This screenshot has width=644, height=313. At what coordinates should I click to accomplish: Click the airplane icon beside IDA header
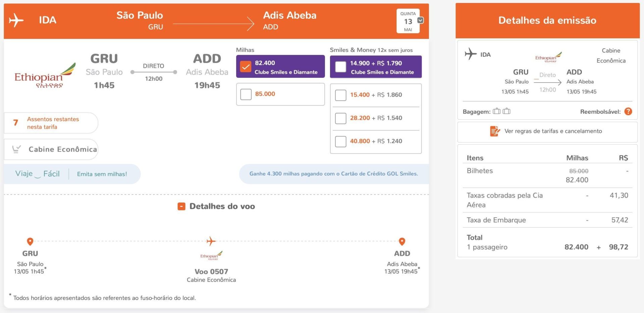tap(16, 20)
